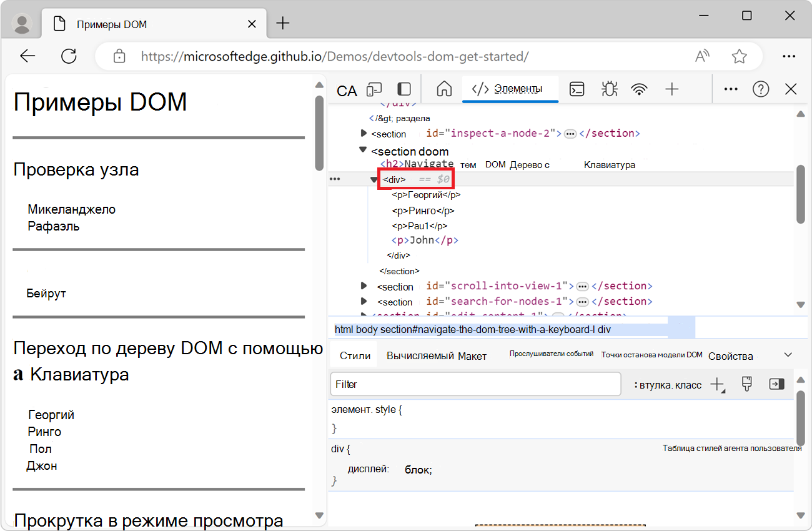The width and height of the screenshot is (812, 531).
Task: Click the network conditions wifi icon
Action: [639, 89]
